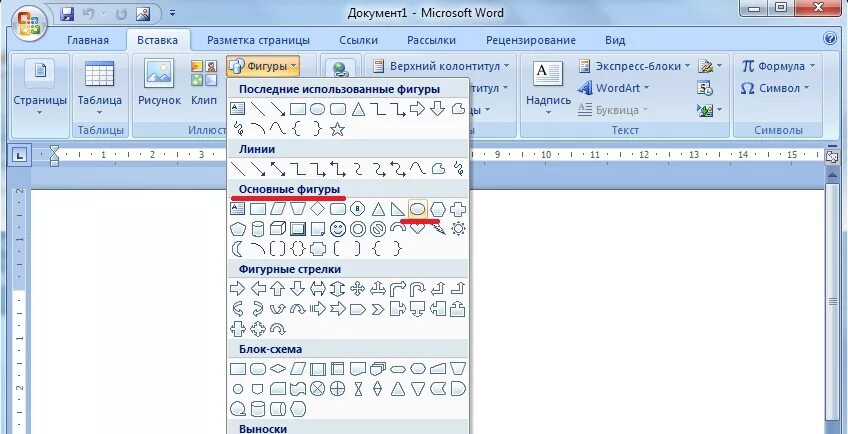Select the flowchart Document shape
The image size is (848, 434).
(x=357, y=369)
